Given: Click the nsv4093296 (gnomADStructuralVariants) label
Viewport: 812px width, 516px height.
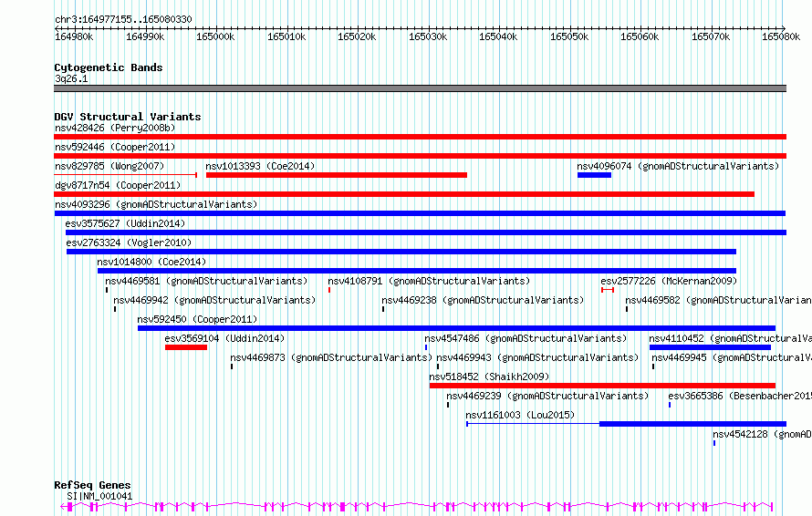Looking at the screenshot, I should 156,204.
